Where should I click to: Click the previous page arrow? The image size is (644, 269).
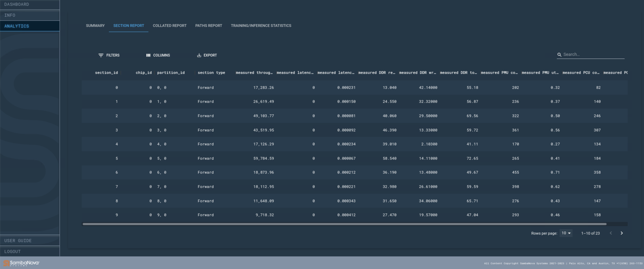click(x=610, y=233)
